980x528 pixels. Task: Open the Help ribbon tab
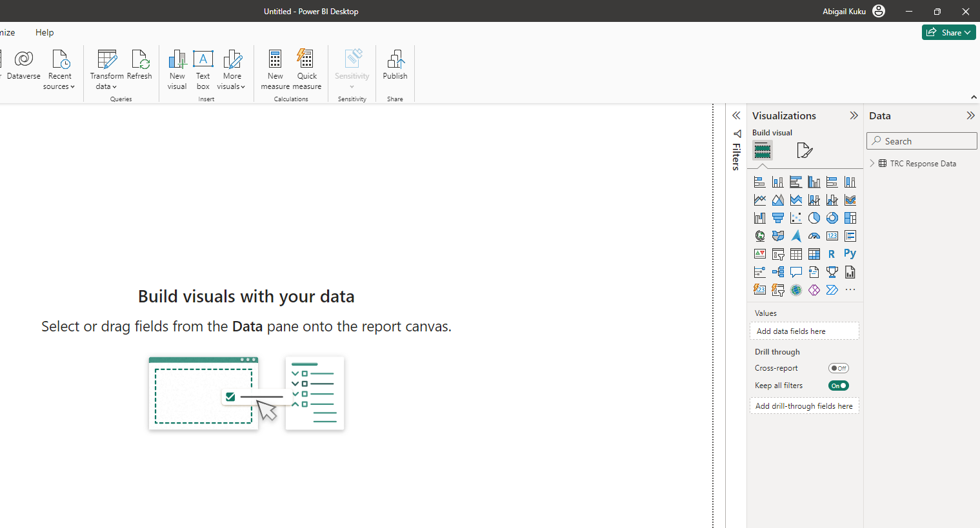click(x=45, y=32)
